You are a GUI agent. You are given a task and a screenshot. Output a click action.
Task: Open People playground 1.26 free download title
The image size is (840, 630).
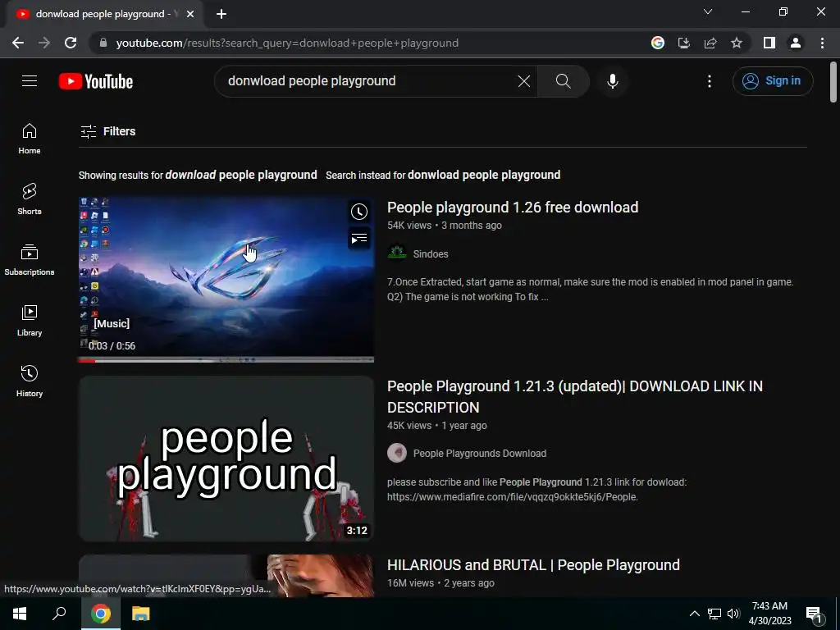point(513,208)
